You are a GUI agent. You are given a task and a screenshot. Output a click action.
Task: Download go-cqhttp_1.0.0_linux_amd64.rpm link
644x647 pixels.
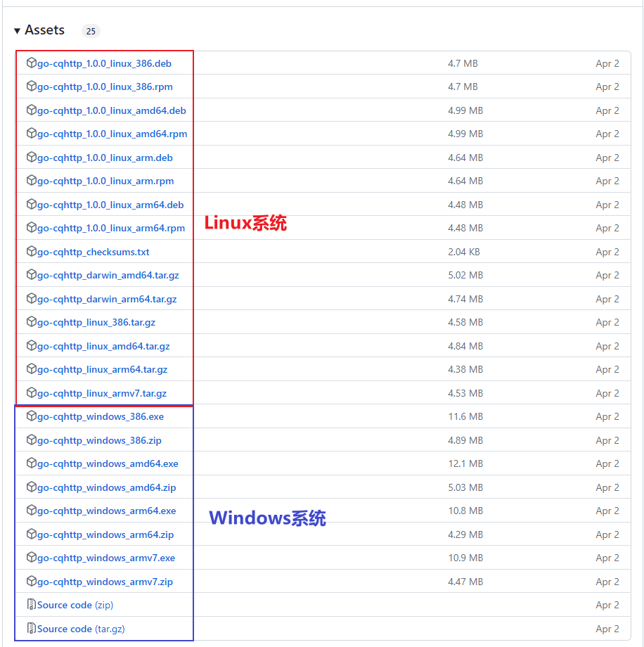coord(112,134)
